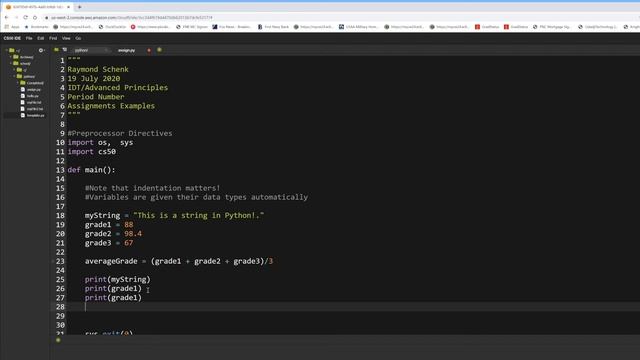Open the View menu

(x=66, y=38)
